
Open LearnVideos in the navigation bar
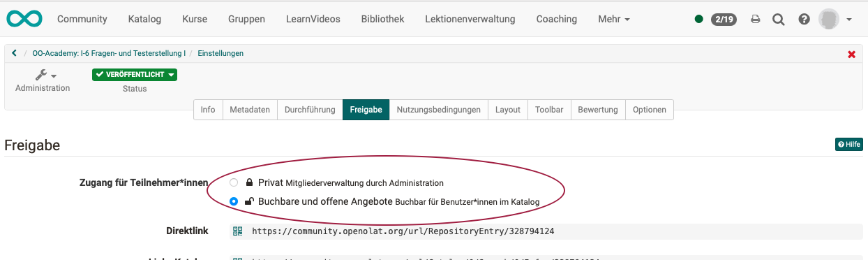[x=313, y=19]
